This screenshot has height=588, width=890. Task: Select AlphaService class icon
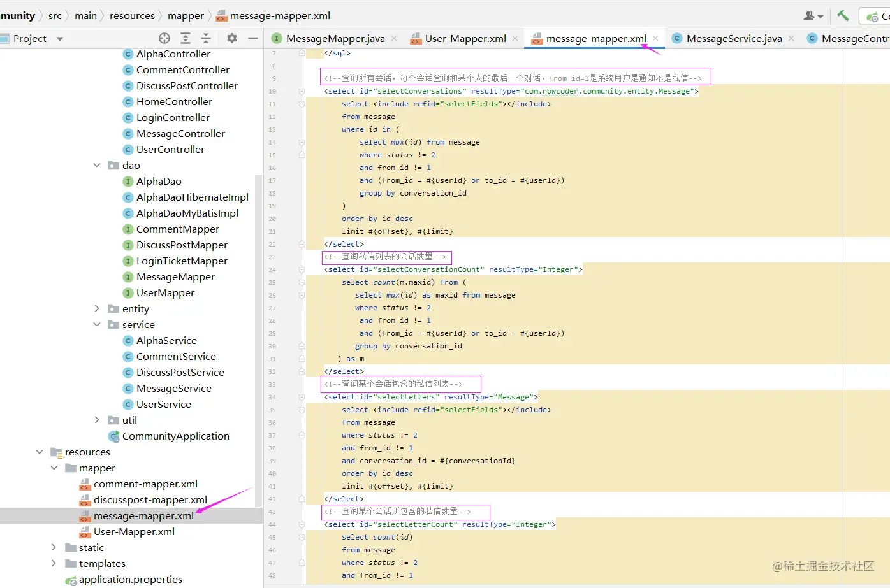coord(128,341)
